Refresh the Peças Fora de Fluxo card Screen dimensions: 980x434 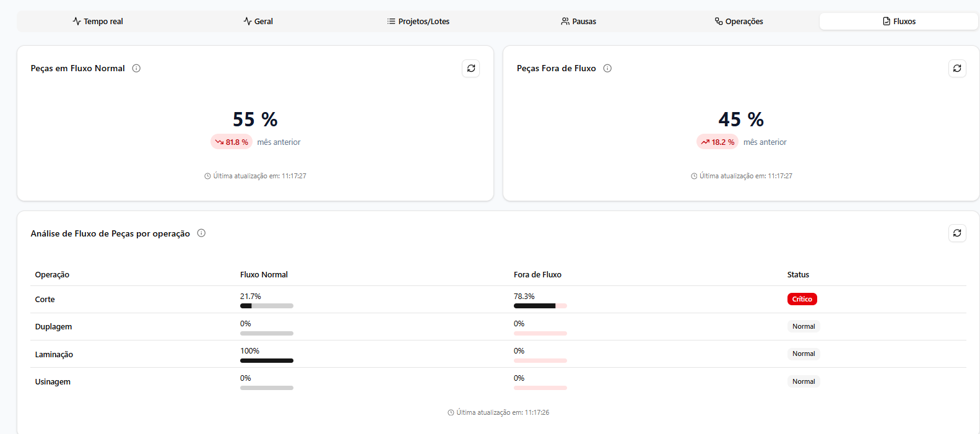(x=956, y=68)
